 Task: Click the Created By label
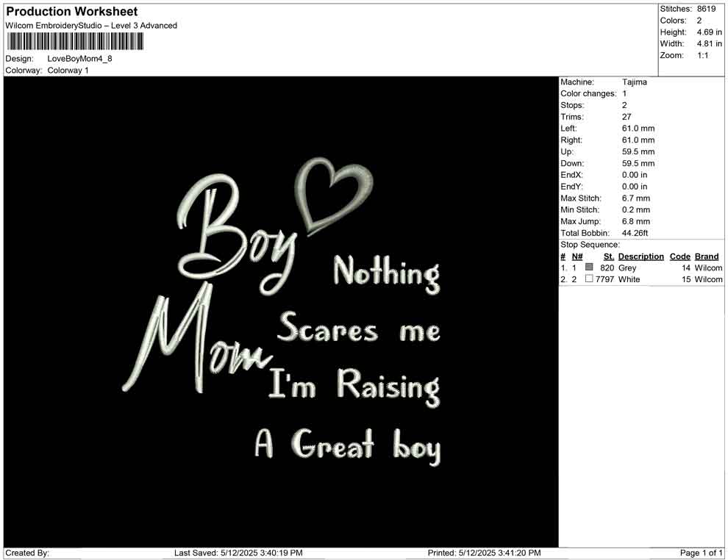(27, 553)
